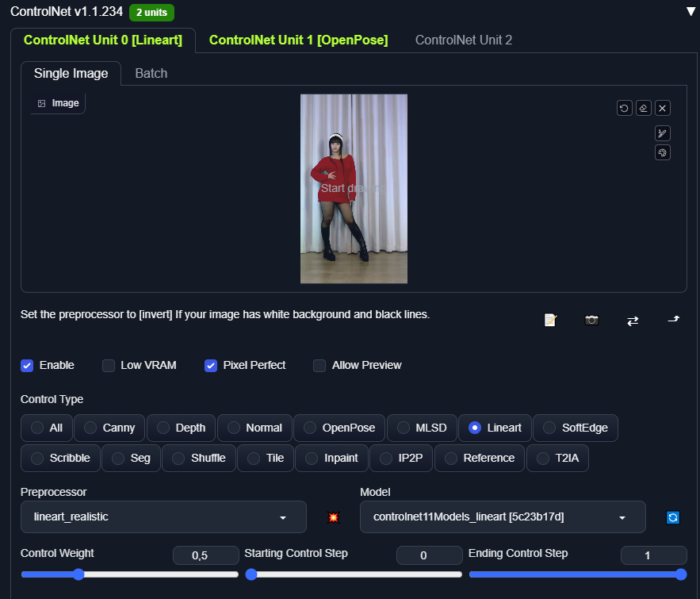Click the double-arrow mirror webcam icon
Screen dimensions: 700x599
click(x=633, y=321)
